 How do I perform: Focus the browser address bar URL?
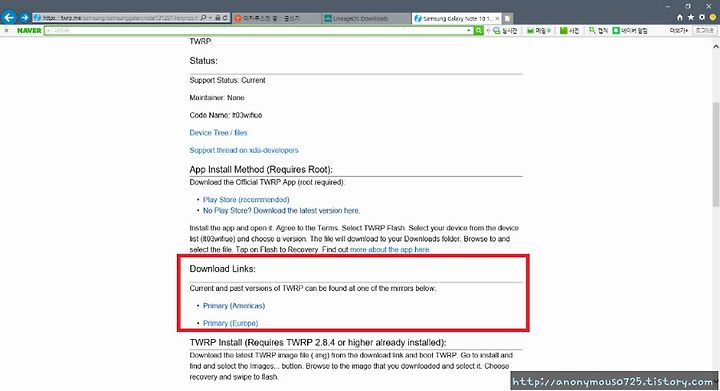click(120, 18)
